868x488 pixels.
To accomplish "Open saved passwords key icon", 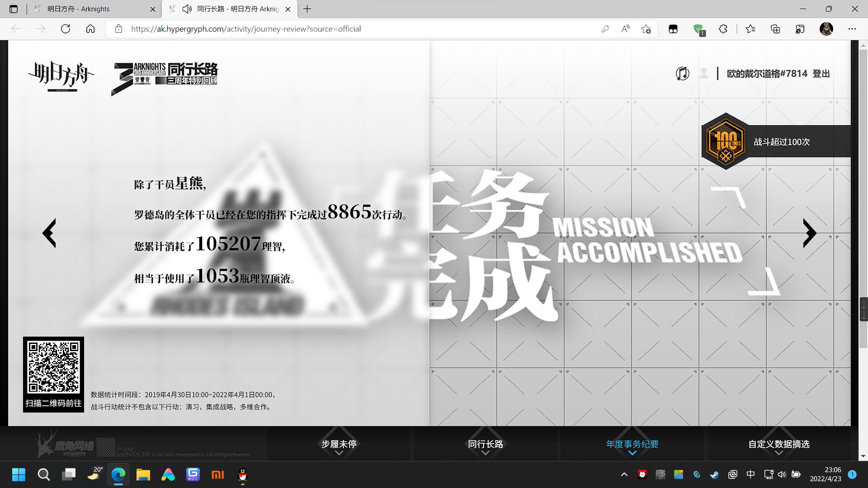I will click(605, 29).
